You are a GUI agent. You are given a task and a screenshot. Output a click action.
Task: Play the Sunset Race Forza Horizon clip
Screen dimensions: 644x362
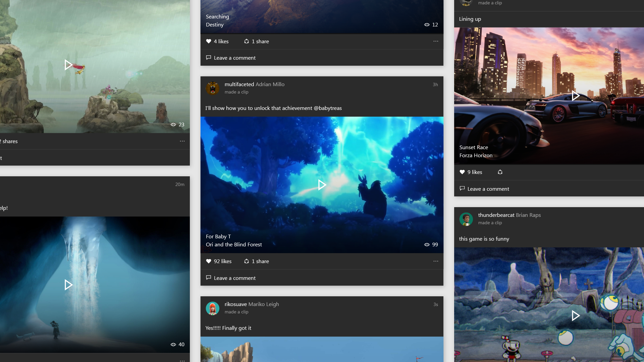coord(576,96)
